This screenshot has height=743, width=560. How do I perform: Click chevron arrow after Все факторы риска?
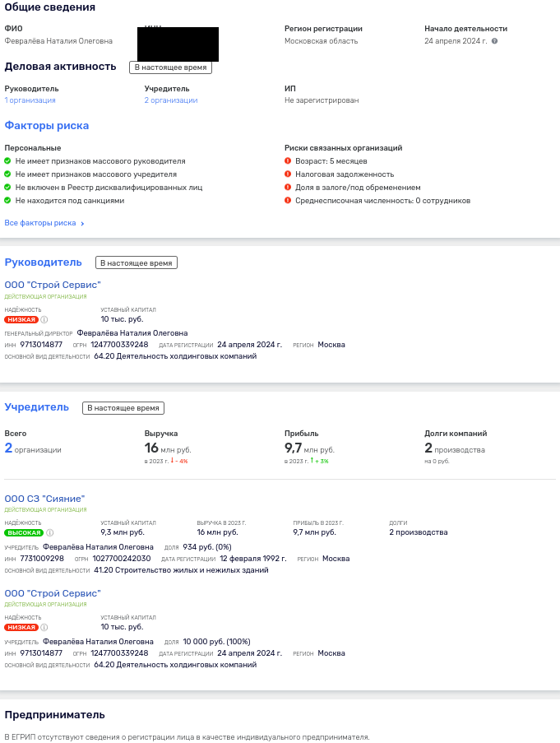click(x=82, y=224)
